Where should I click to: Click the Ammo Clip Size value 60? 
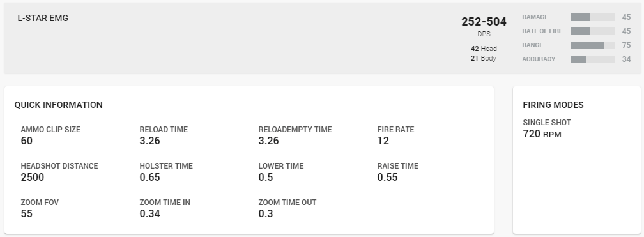click(26, 141)
